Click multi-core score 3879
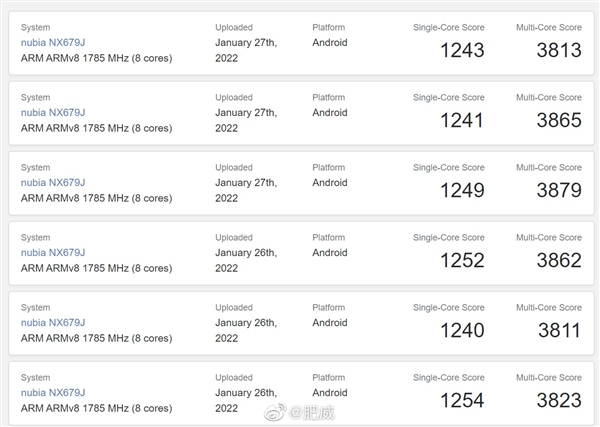 coord(559,190)
